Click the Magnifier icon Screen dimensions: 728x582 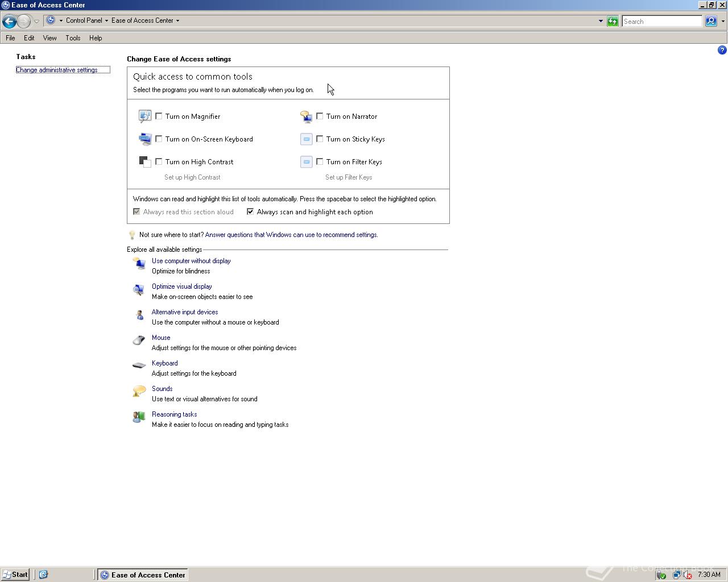tap(145, 117)
